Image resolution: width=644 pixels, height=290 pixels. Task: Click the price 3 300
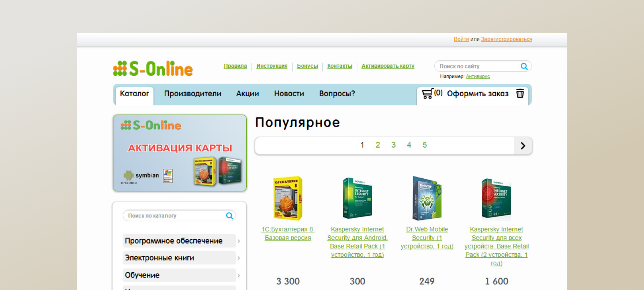288,281
